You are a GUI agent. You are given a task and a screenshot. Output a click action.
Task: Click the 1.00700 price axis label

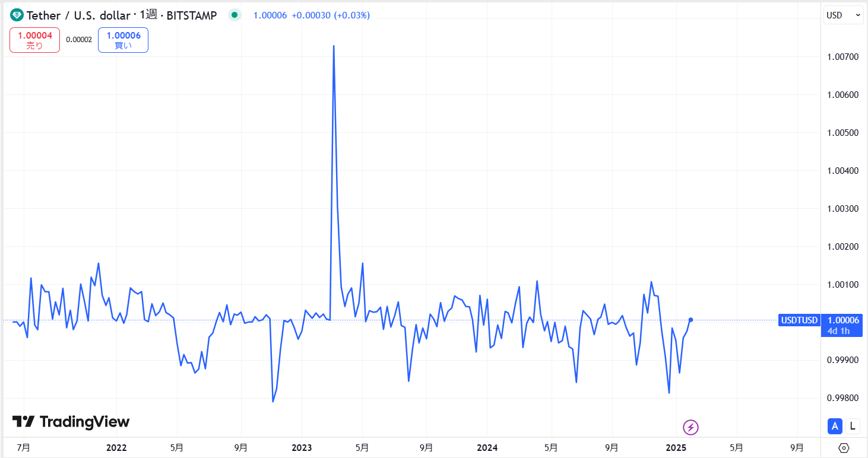pos(842,57)
